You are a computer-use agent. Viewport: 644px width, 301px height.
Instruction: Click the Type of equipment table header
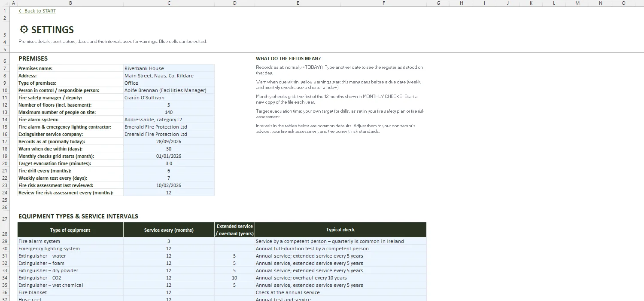70,230
